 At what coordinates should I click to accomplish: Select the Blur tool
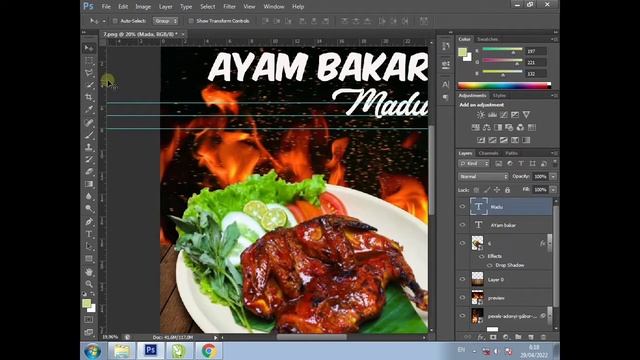pyautogui.click(x=89, y=196)
